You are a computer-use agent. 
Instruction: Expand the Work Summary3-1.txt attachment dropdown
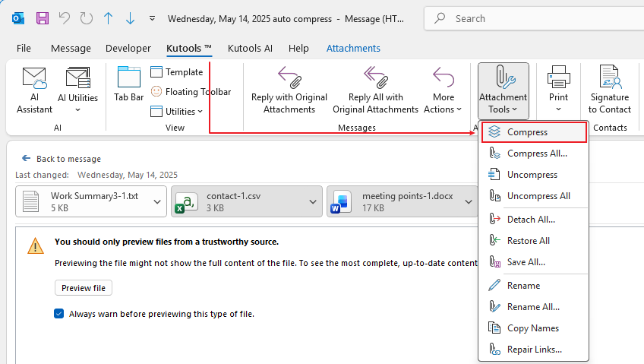click(157, 201)
